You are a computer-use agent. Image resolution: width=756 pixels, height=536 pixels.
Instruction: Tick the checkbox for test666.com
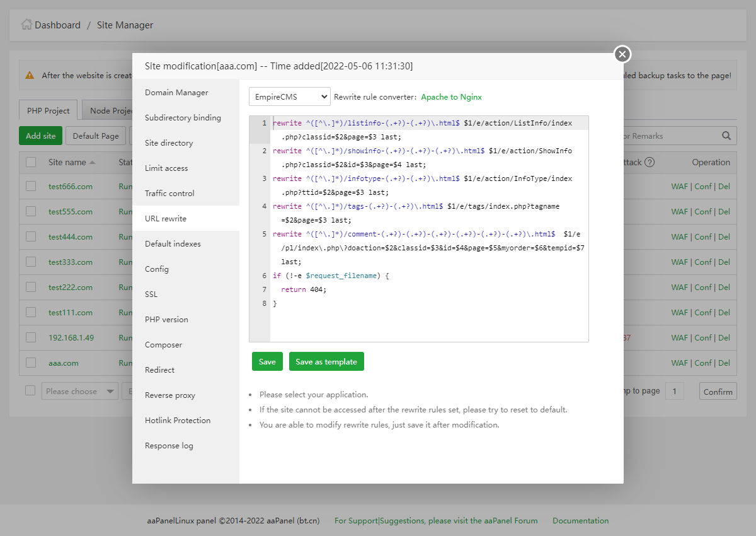tap(31, 186)
